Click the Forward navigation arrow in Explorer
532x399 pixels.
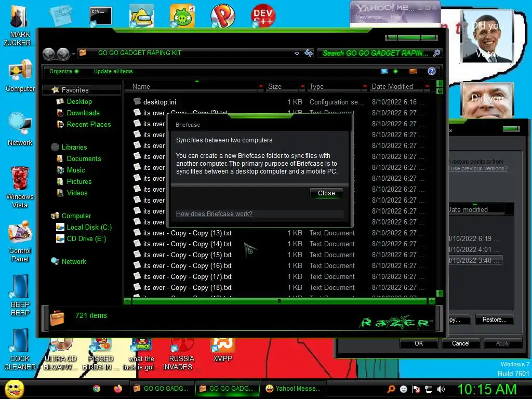tap(63, 54)
